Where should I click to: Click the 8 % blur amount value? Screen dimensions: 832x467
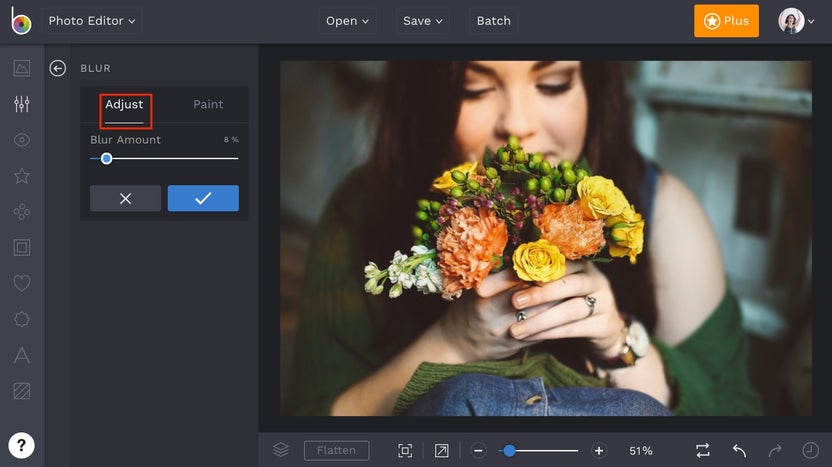[x=231, y=140]
